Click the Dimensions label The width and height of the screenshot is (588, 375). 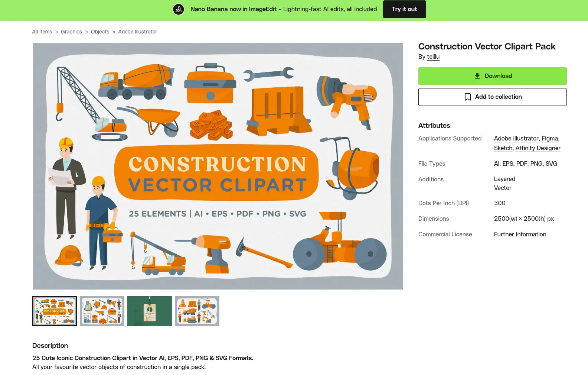pyautogui.click(x=434, y=219)
